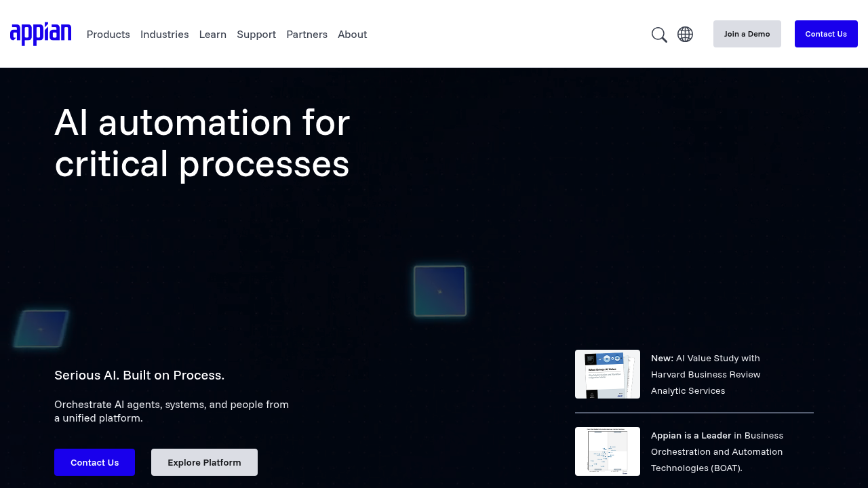This screenshot has height=488, width=868.
Task: Open the Products menu
Action: click(x=108, y=35)
